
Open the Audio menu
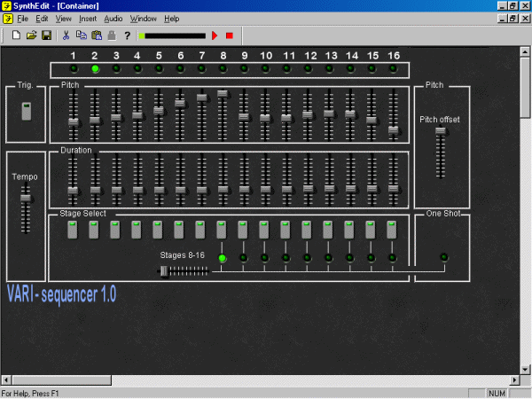tap(113, 19)
